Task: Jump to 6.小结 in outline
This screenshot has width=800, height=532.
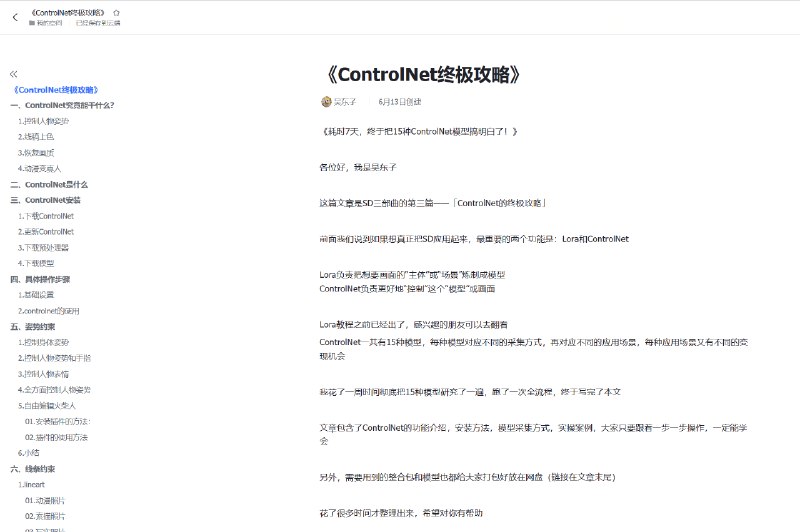Action: pyautogui.click(x=29, y=453)
